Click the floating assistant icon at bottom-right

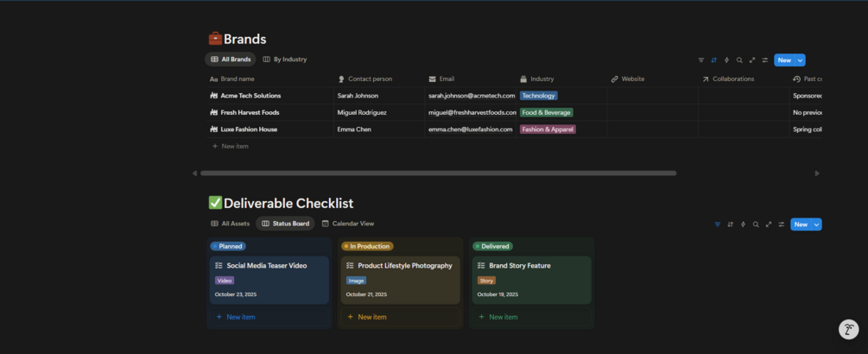pos(848,329)
